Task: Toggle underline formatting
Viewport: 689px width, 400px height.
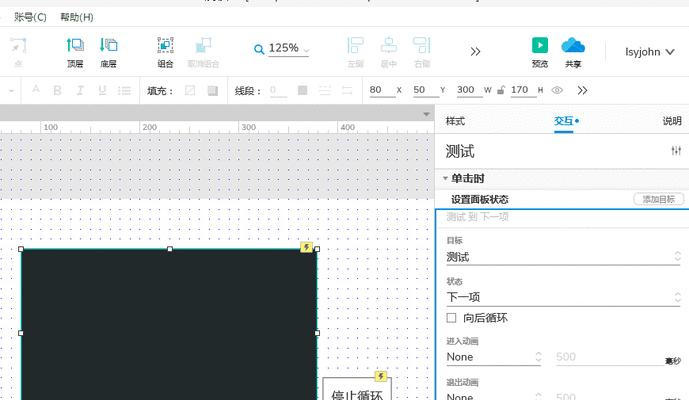Action: pyautogui.click(x=102, y=90)
